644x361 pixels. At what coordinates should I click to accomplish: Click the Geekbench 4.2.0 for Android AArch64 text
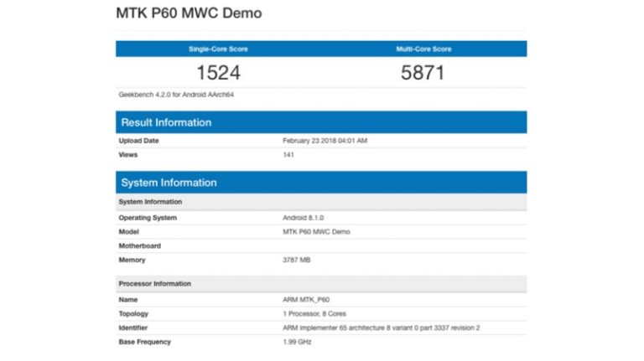click(176, 95)
